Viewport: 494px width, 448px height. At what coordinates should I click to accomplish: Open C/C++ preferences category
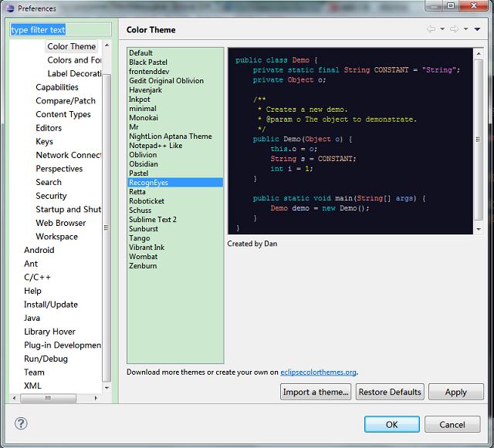click(37, 277)
